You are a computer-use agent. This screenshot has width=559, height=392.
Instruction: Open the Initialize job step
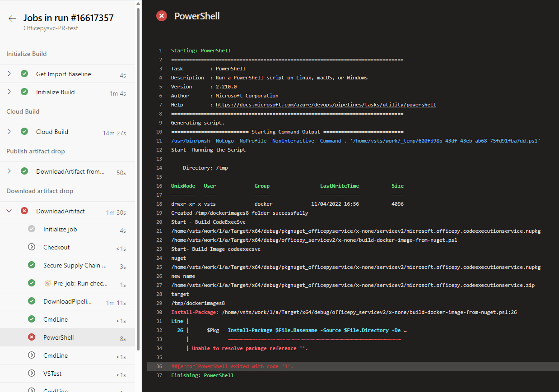[x=67, y=229]
